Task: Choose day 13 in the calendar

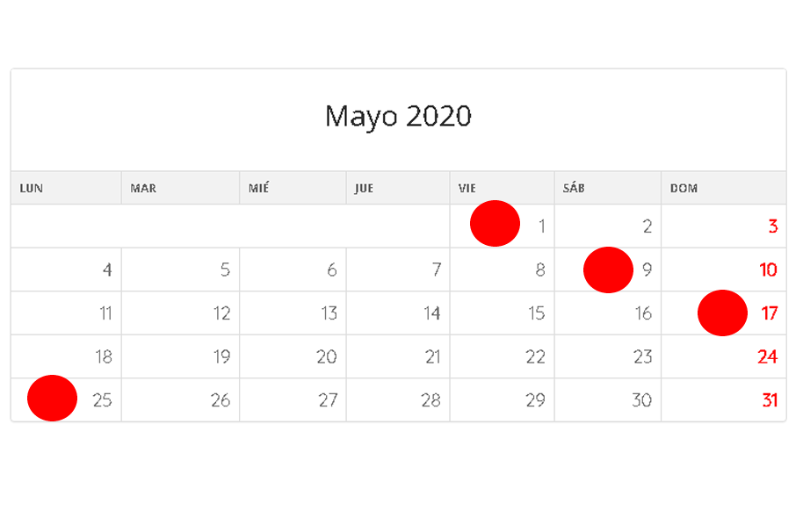Action: 293,313
